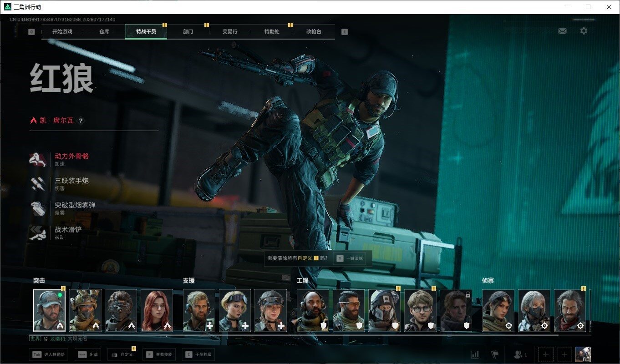Open the 交易行 tab

tap(230, 32)
